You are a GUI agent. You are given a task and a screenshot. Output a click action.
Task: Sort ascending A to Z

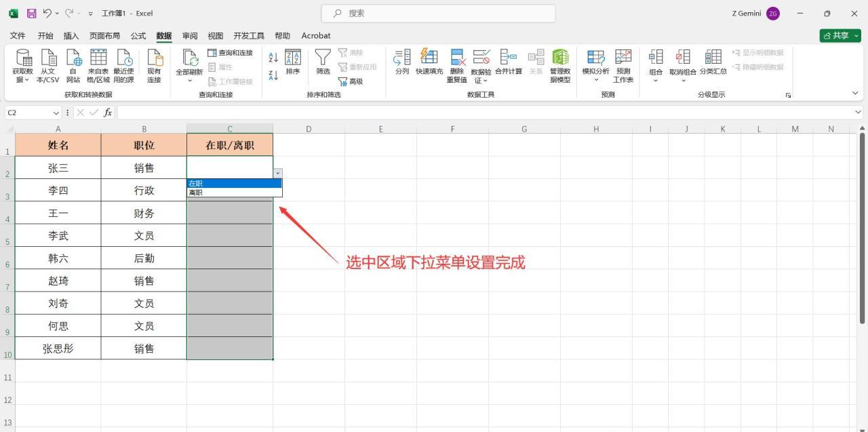point(273,58)
